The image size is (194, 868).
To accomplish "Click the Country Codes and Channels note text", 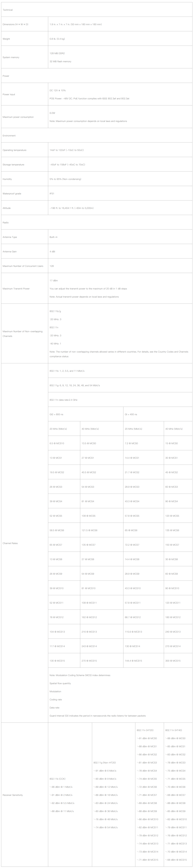I will coord(119,351).
